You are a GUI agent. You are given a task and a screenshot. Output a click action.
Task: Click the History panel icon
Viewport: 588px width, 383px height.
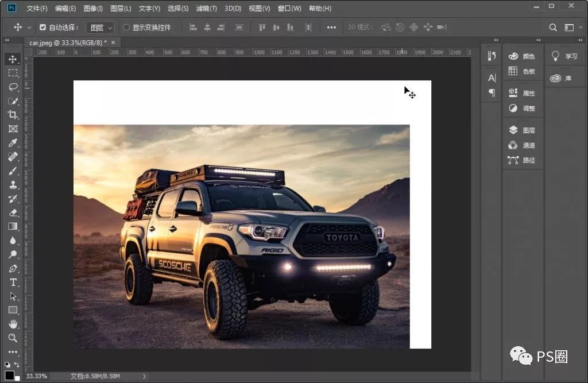point(492,56)
